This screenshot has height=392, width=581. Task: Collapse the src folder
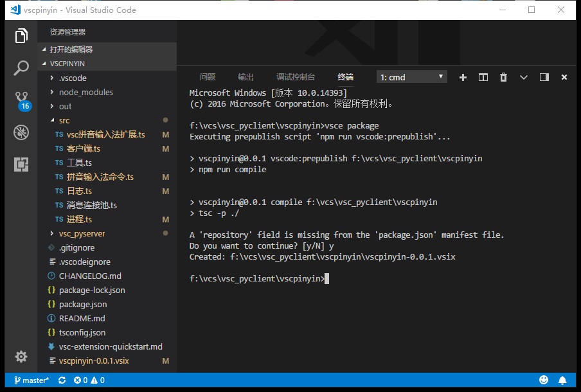click(x=63, y=120)
